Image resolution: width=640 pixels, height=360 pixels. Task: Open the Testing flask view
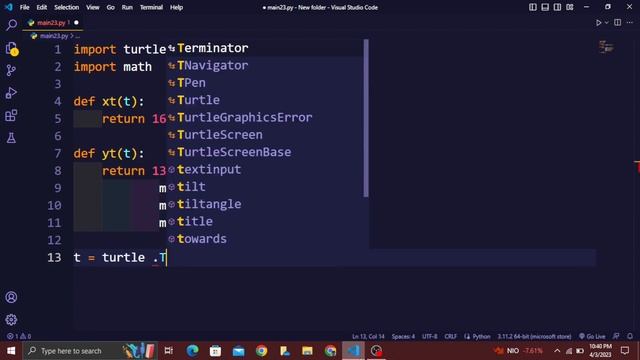pos(11,138)
